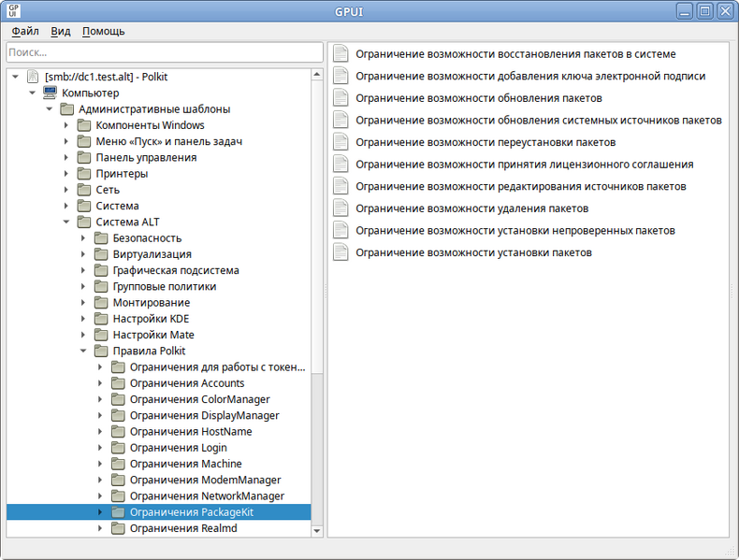The height and width of the screenshot is (560, 739).
Task: Click the Система folder icon
Action: click(x=84, y=206)
